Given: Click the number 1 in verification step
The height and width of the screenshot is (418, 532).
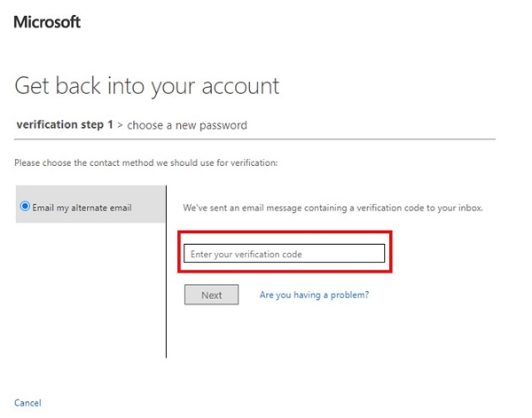Looking at the screenshot, I should (110, 125).
